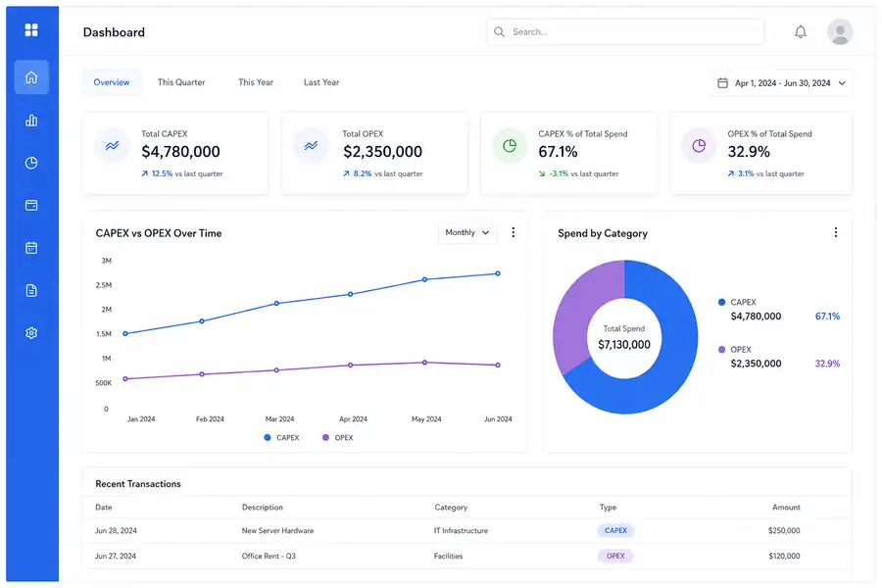The height and width of the screenshot is (588, 882).
Task: Click the 67.1% legend percentage
Action: 827,317
